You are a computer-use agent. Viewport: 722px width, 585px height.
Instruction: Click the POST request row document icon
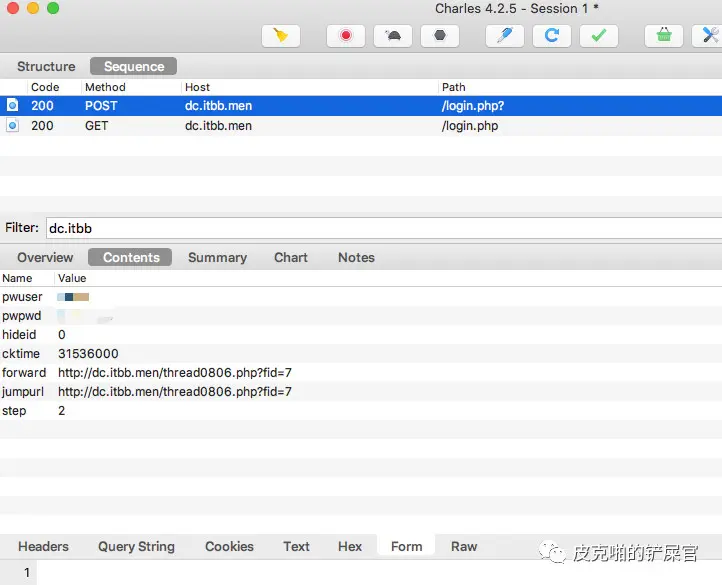(12, 105)
